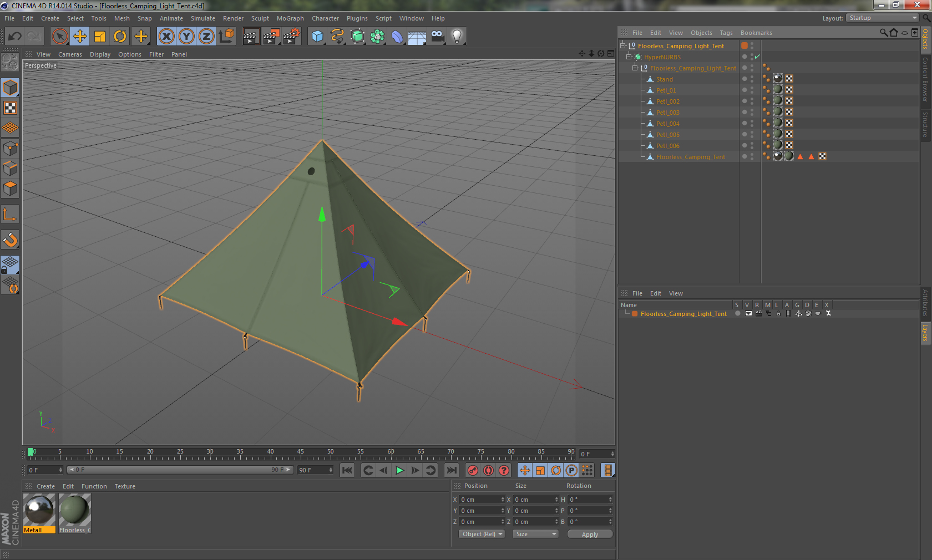The height and width of the screenshot is (560, 932).
Task: Select the Rotate tool
Action: 120,37
